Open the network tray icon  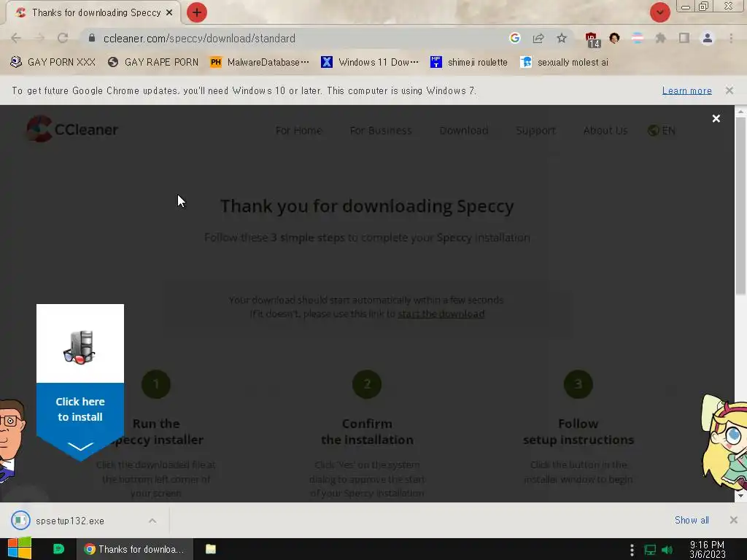point(650,550)
